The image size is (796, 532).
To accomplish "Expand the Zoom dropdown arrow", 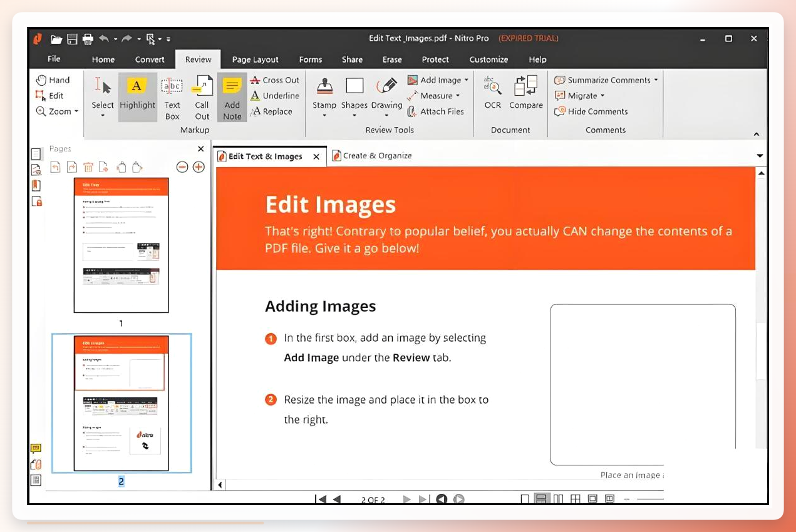I will 76,111.
